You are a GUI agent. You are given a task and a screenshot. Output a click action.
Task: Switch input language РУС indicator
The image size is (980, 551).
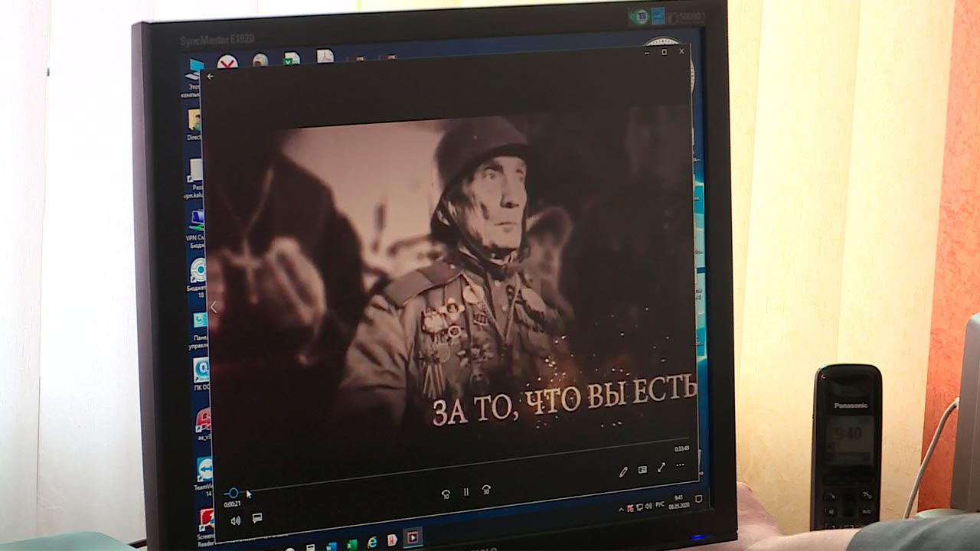pos(659,505)
